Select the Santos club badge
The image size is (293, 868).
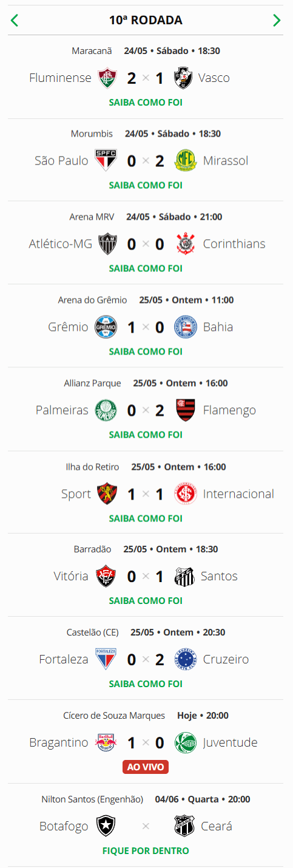click(x=184, y=576)
